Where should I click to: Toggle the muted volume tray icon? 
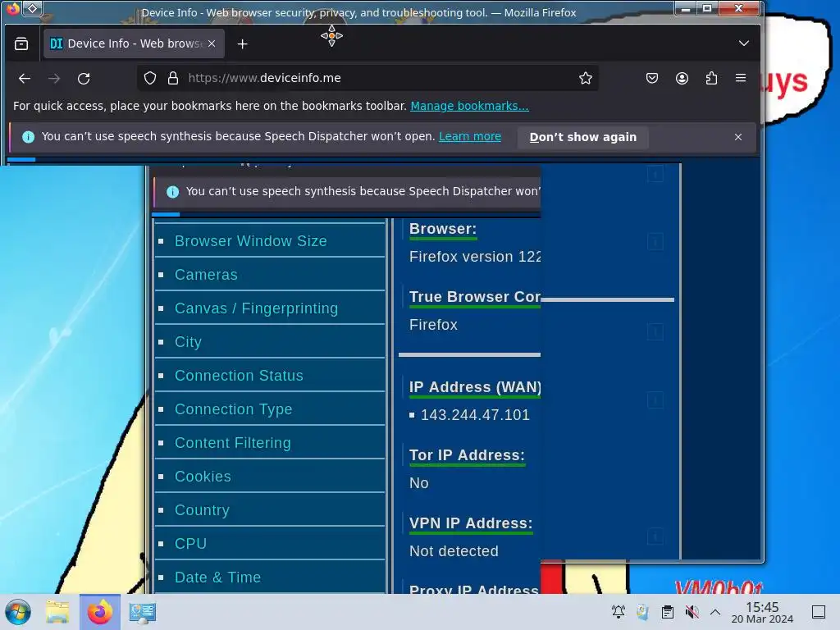click(x=692, y=612)
